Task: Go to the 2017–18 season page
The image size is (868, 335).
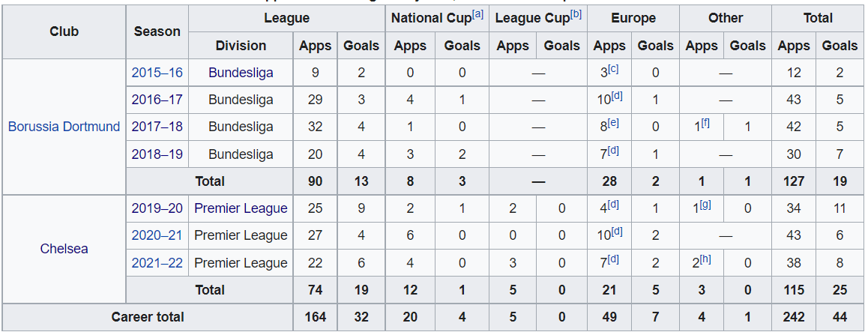Action: [x=157, y=127]
